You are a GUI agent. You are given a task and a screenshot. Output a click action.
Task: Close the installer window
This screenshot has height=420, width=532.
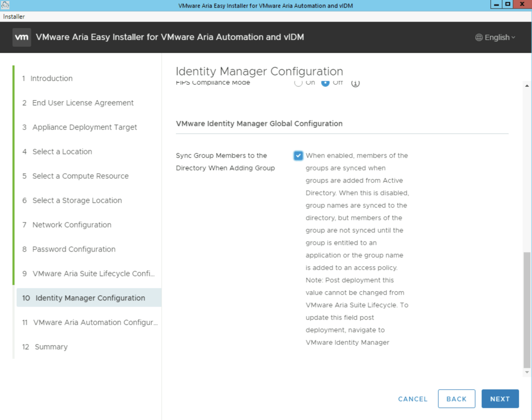pos(523,4)
